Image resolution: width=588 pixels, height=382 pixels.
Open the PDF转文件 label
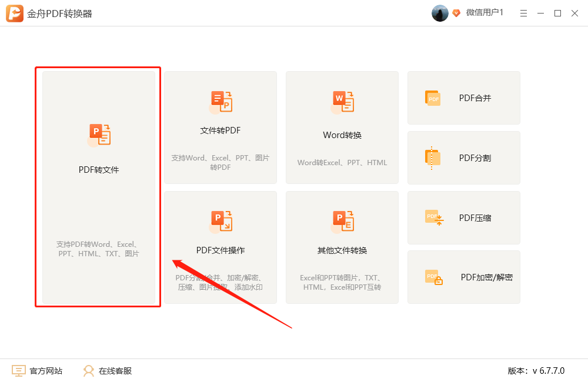tap(99, 170)
